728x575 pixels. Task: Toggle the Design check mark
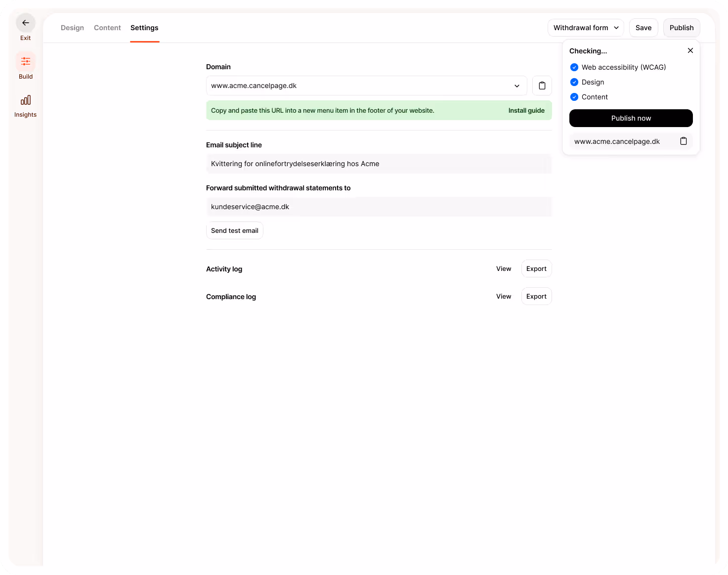pyautogui.click(x=574, y=82)
